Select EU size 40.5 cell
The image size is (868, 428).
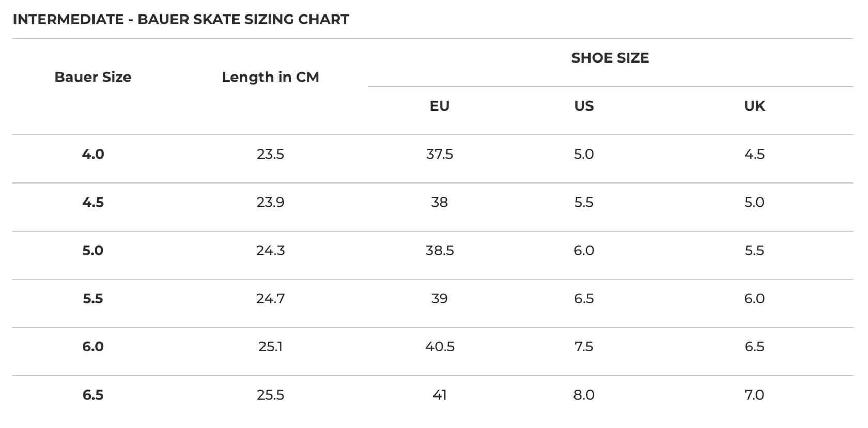(x=440, y=346)
